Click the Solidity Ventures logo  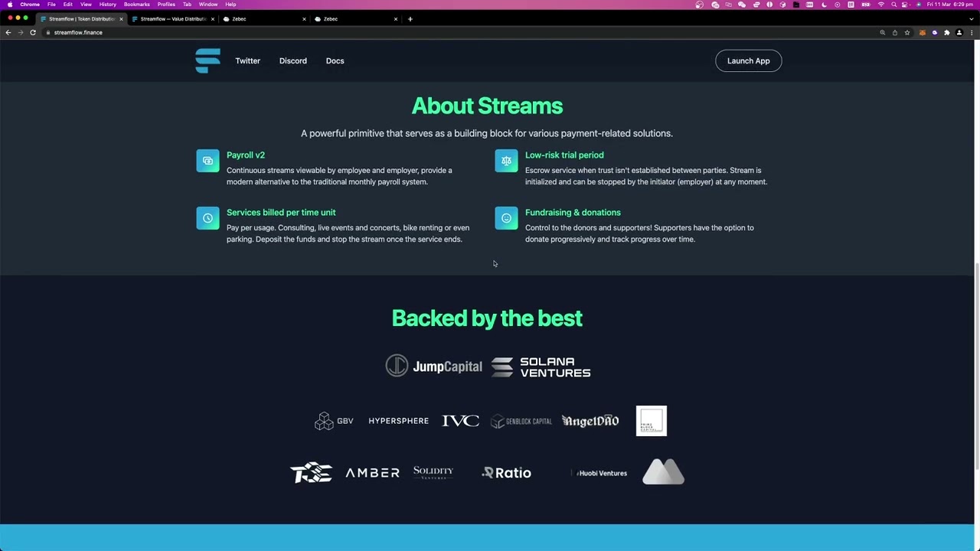[433, 473]
